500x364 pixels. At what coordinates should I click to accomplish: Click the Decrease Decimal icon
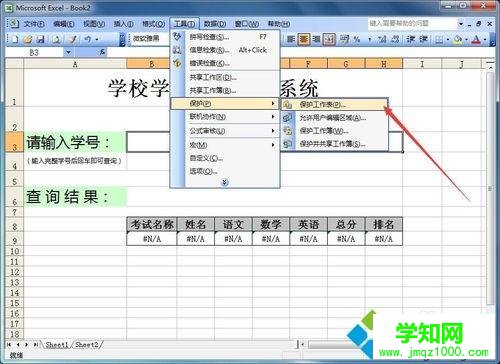(x=395, y=39)
